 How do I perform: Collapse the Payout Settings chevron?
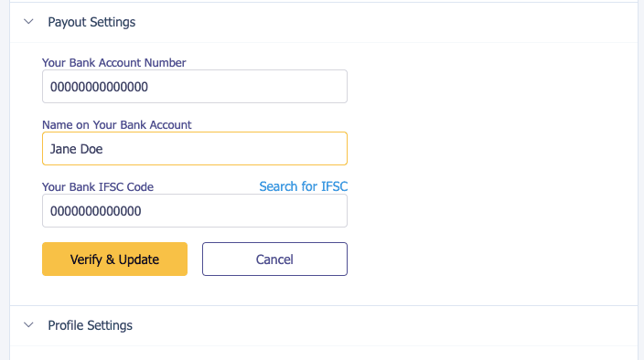point(28,22)
